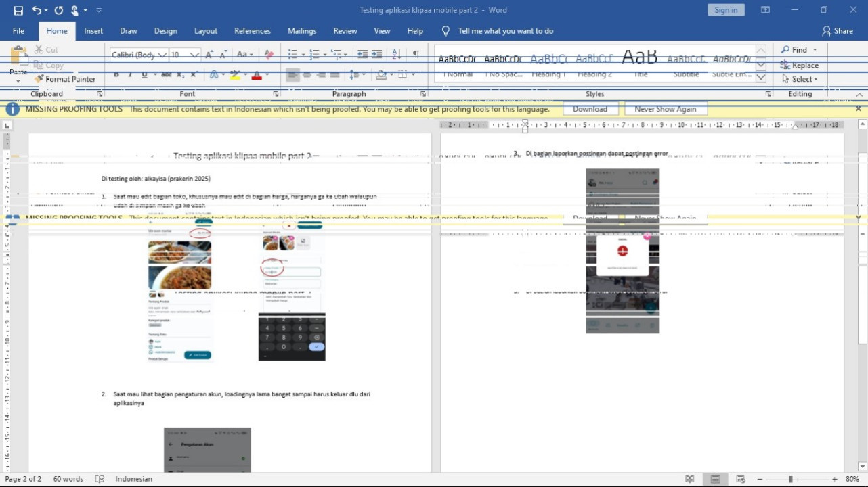Click the Clear All Formatting icon

pyautogui.click(x=269, y=55)
